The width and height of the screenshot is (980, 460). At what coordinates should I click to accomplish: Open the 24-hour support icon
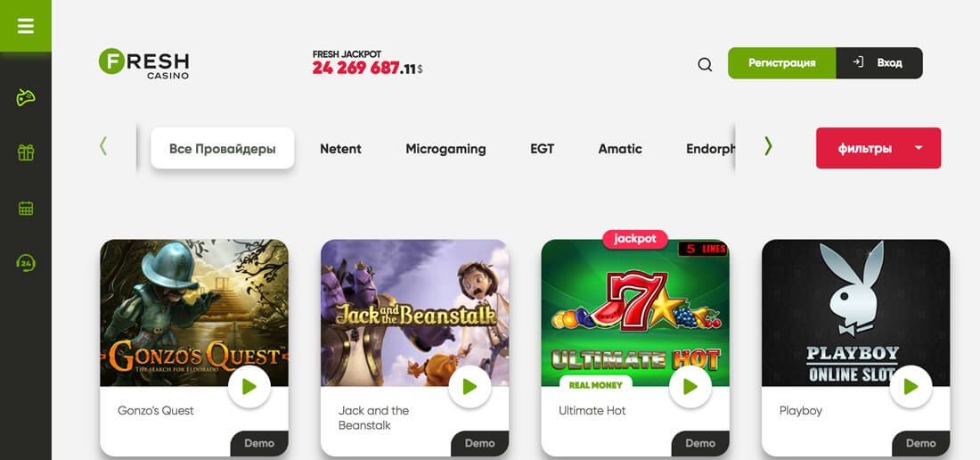tap(26, 263)
